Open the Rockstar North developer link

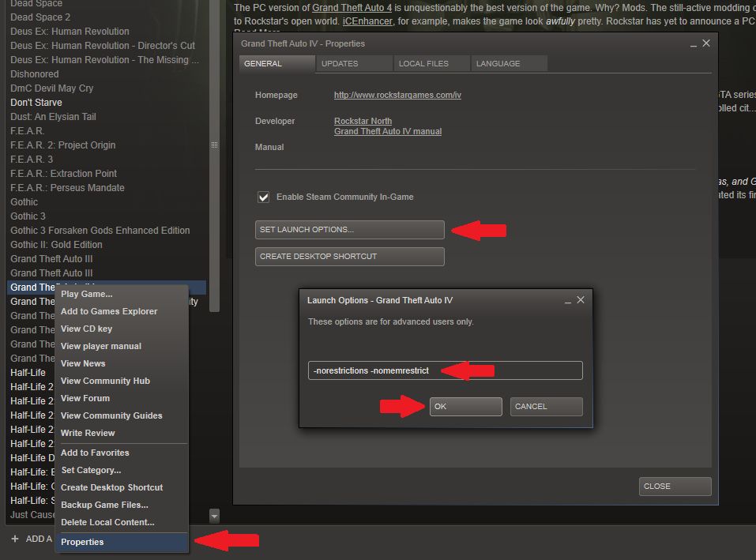tap(363, 121)
